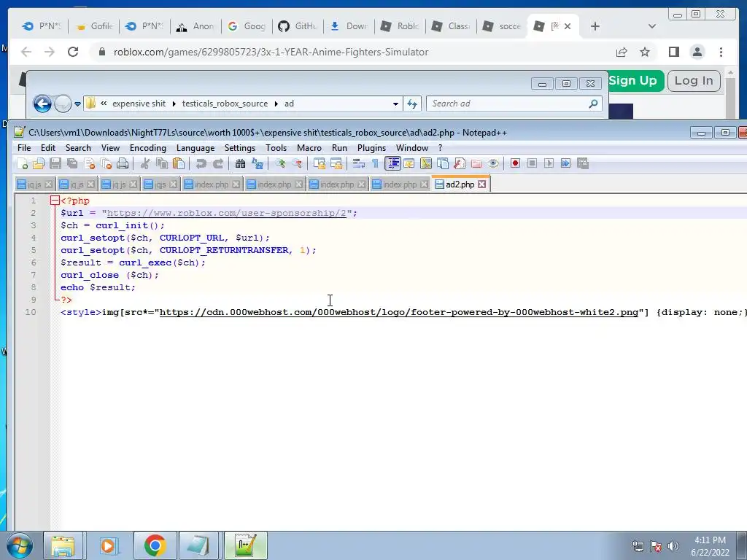Print the document with the printer icon
747x560 pixels.
point(123,164)
